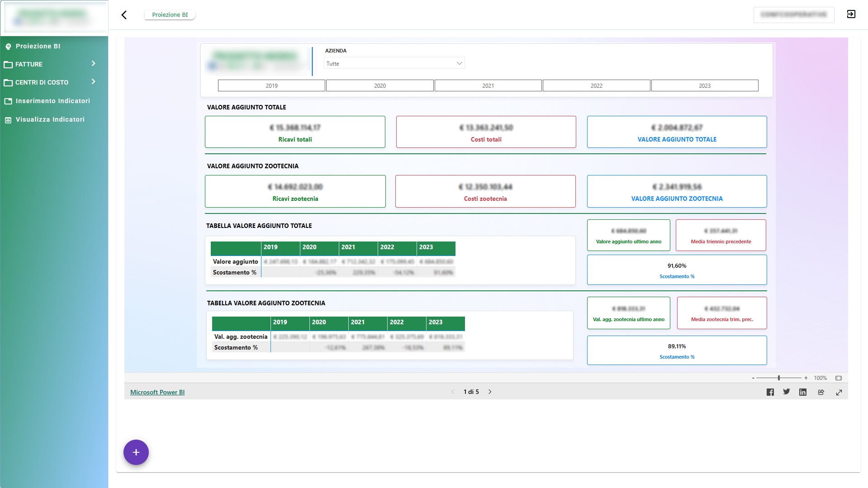Enable the 2023 year slicer
The height and width of the screenshot is (488, 868).
[x=704, y=85]
